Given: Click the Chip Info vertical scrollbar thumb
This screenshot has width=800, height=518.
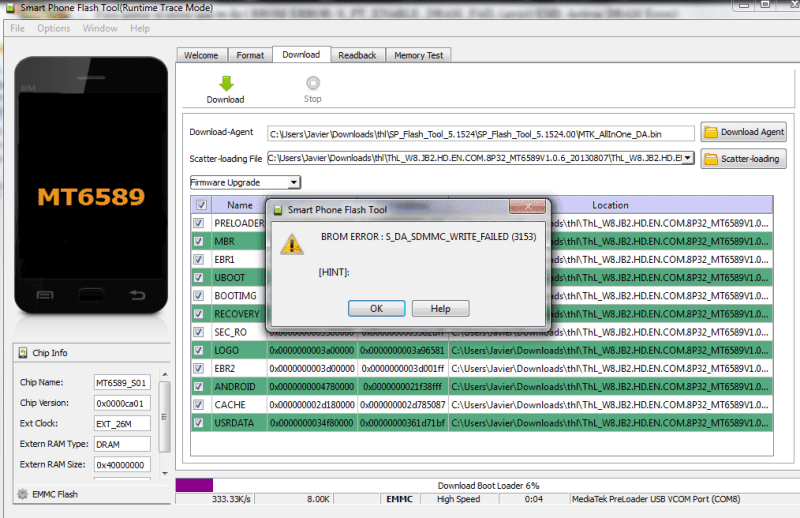Looking at the screenshot, I should tap(164, 416).
